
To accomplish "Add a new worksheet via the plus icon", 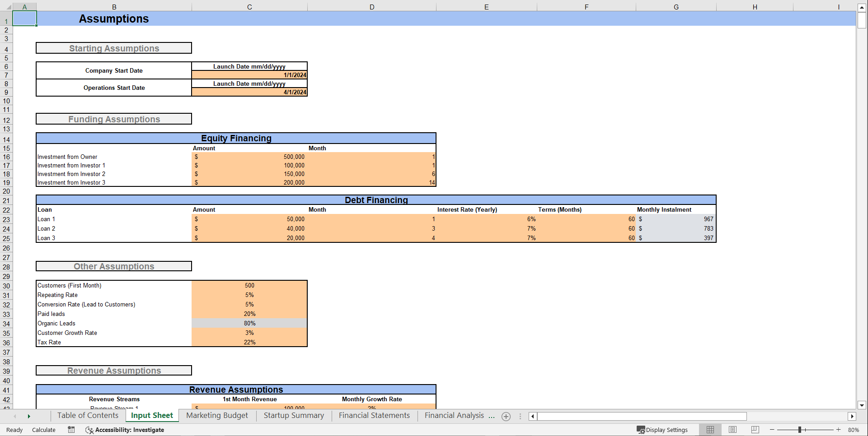I will [x=506, y=416].
